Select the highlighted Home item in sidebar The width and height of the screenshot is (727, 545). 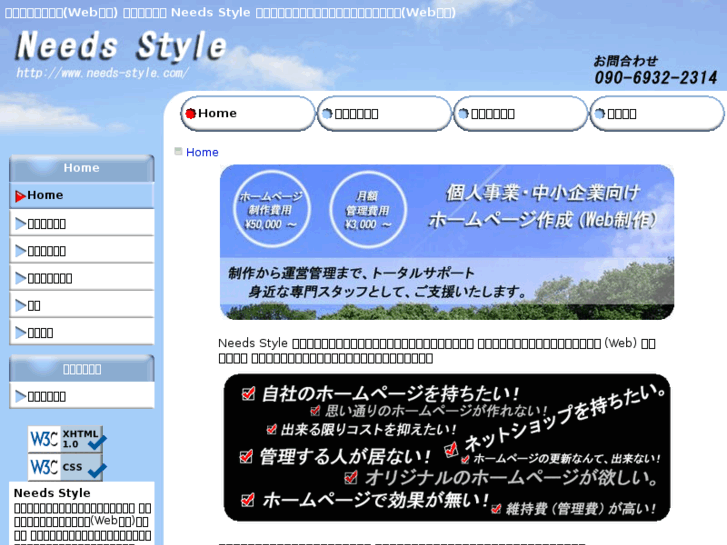tap(82, 195)
